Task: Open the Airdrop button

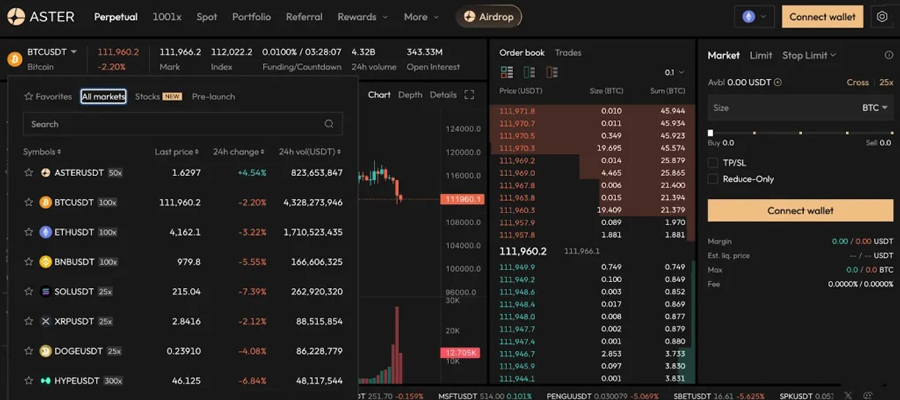Action: tap(488, 17)
